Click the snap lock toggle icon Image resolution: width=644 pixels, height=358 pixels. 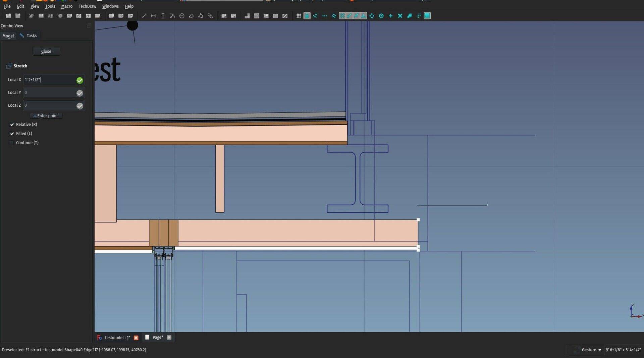[307, 16]
